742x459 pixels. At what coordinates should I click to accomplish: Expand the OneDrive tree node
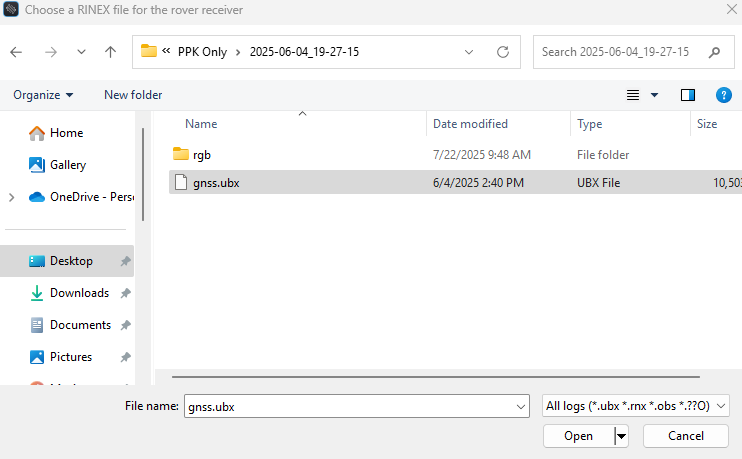11,197
